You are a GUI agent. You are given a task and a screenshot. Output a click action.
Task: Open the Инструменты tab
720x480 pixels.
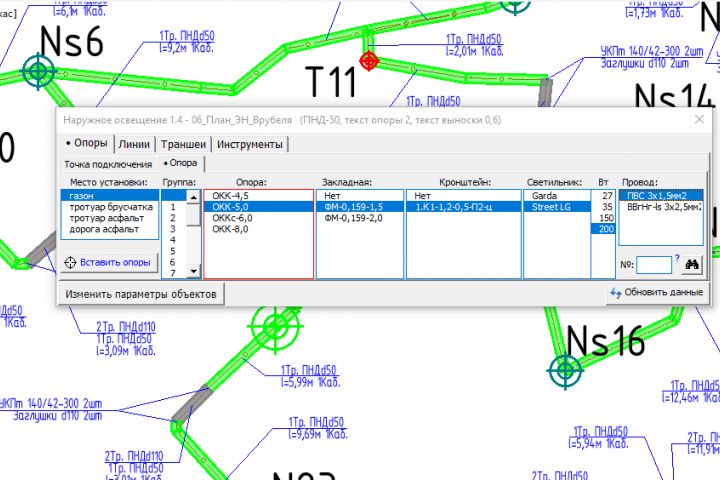(x=249, y=144)
